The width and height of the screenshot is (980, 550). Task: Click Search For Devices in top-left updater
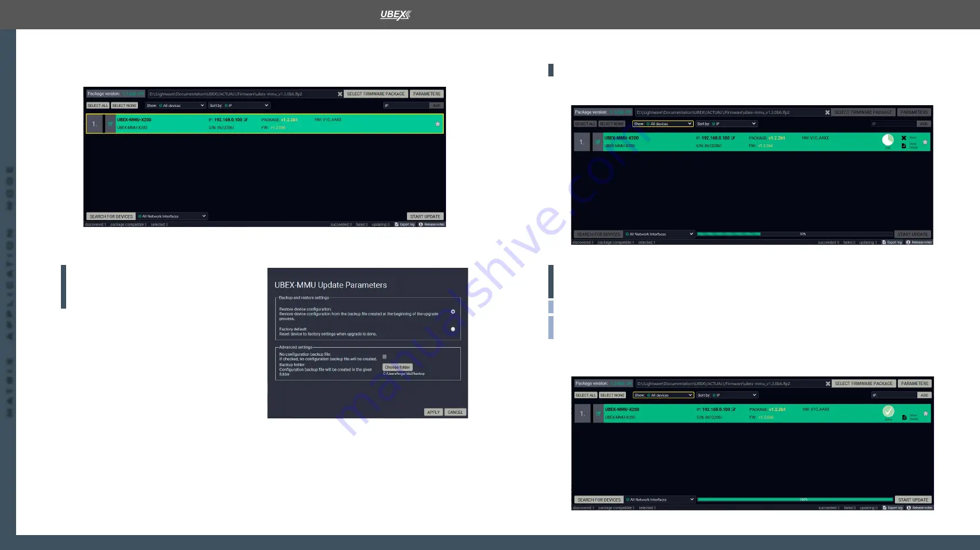pyautogui.click(x=111, y=217)
